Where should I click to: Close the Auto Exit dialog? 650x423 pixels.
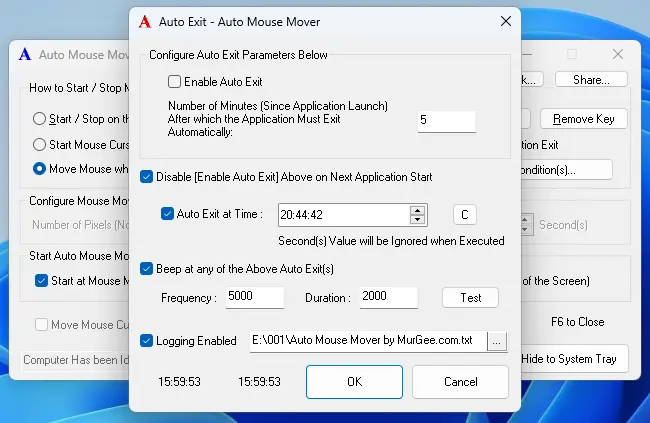pyautogui.click(x=505, y=21)
